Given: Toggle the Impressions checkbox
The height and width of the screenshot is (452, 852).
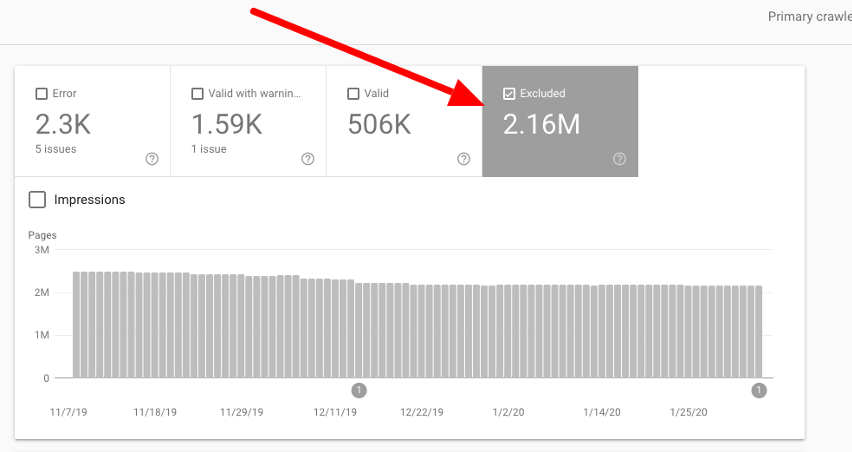Looking at the screenshot, I should click(x=38, y=200).
